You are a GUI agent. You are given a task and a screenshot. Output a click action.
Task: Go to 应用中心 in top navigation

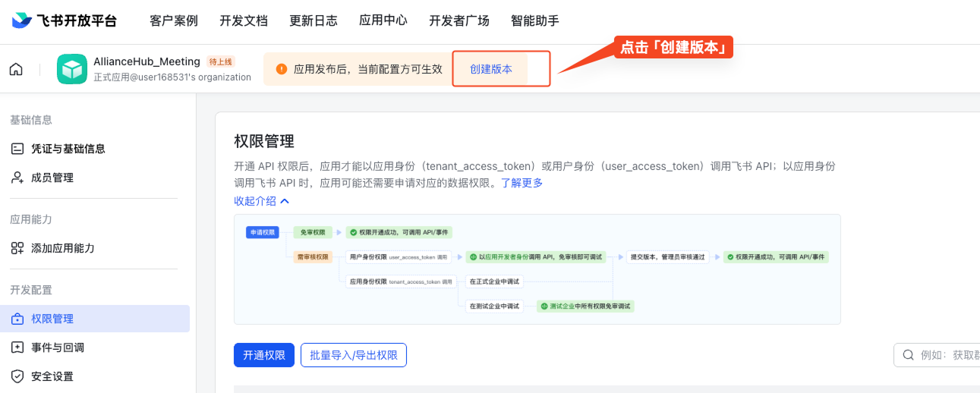tap(383, 20)
